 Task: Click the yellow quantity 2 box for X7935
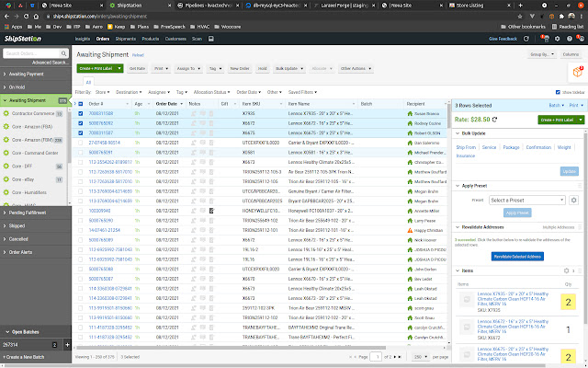568,300
